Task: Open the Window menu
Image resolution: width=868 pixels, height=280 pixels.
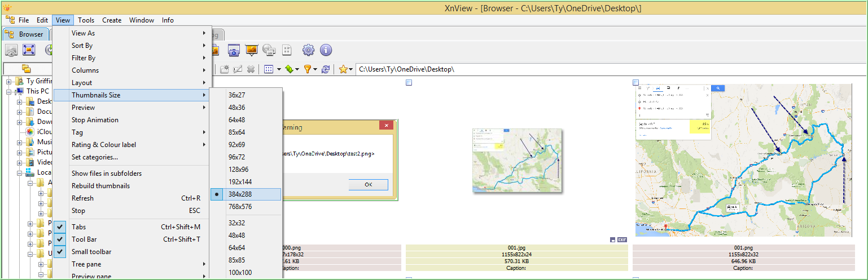Action: (x=142, y=20)
